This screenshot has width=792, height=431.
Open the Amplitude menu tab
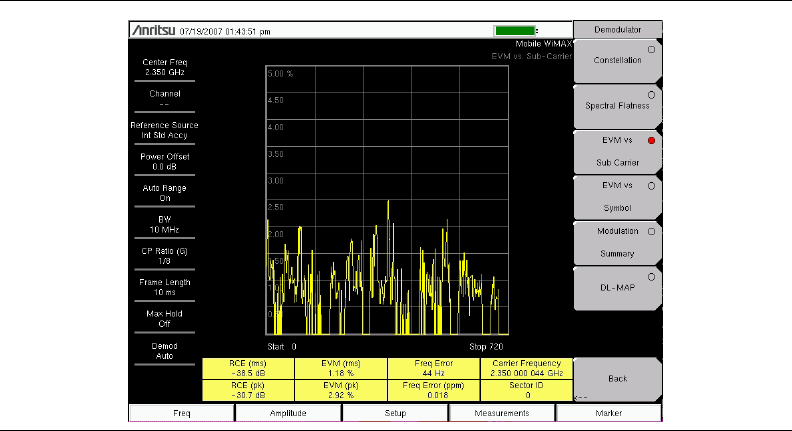tap(288, 412)
